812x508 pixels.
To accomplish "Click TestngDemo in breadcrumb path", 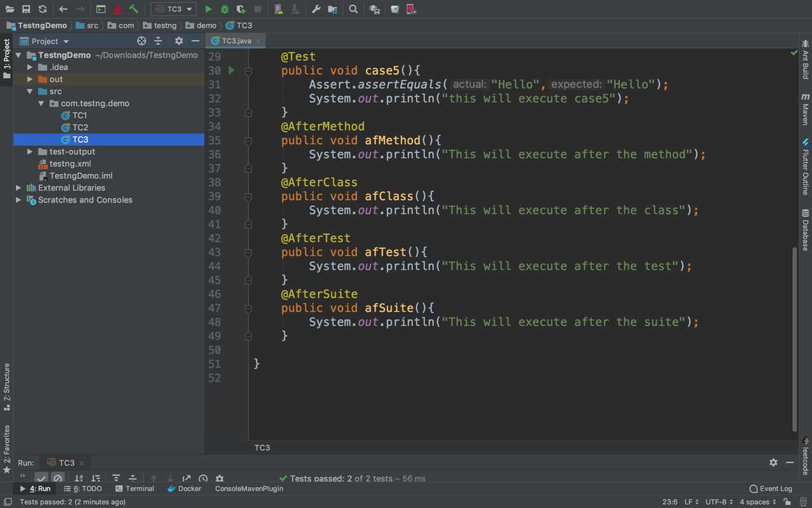I will tap(37, 25).
